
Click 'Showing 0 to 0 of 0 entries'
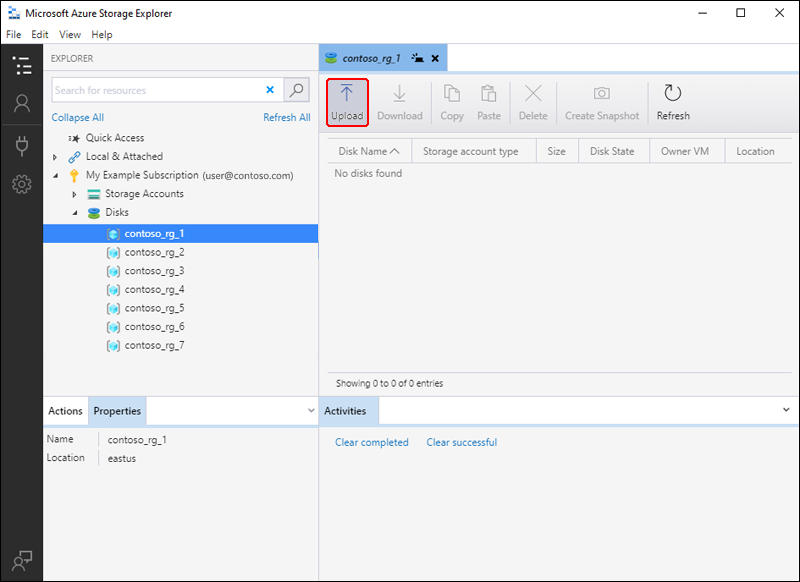[x=389, y=383]
